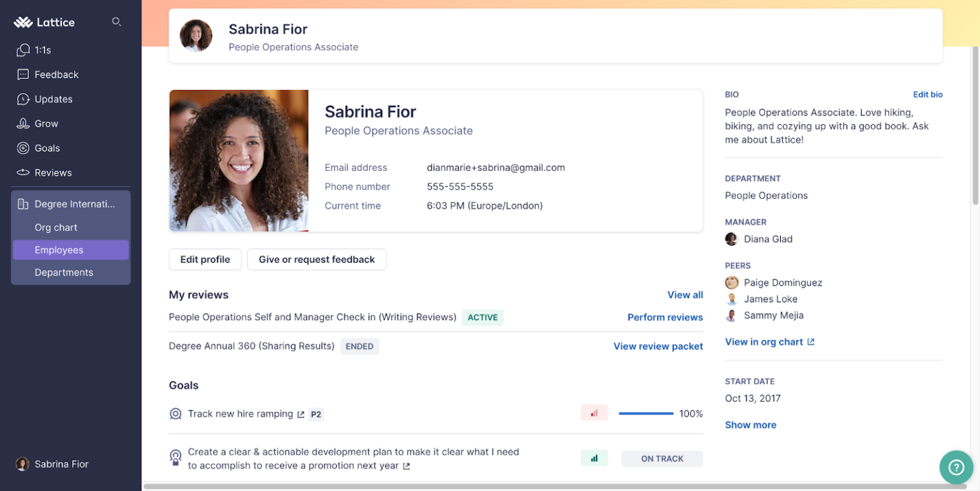Open help via the question mark bubble
The height and width of the screenshot is (491, 980).
coord(956,467)
